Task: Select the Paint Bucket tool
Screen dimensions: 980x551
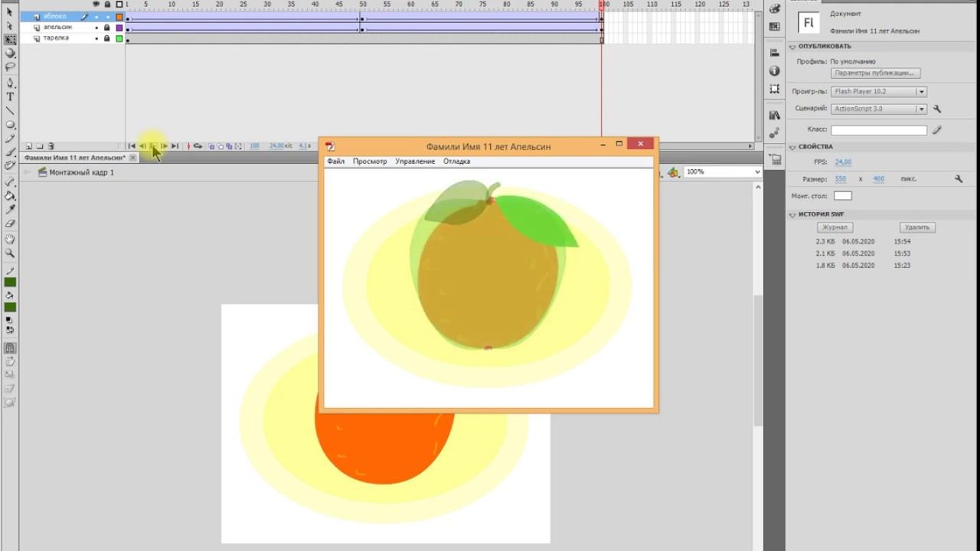Action: coord(10,196)
